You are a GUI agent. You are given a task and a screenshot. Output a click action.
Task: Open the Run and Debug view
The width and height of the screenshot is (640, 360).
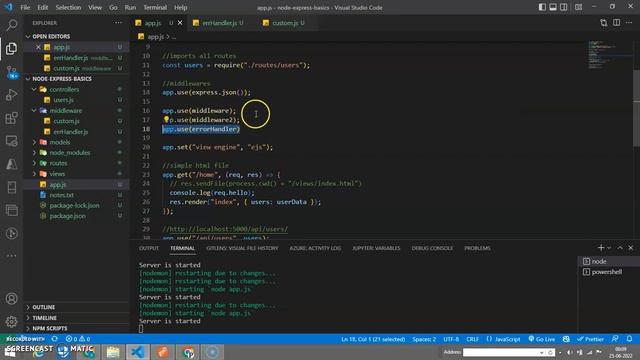click(11, 95)
